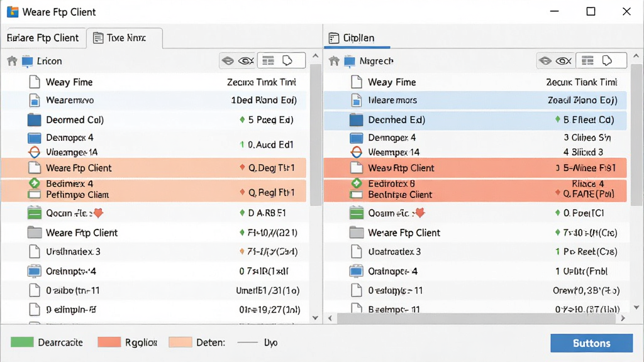Select the row named Uoatrcatiex 3
This screenshot has width=644, height=362.
coord(475,251)
